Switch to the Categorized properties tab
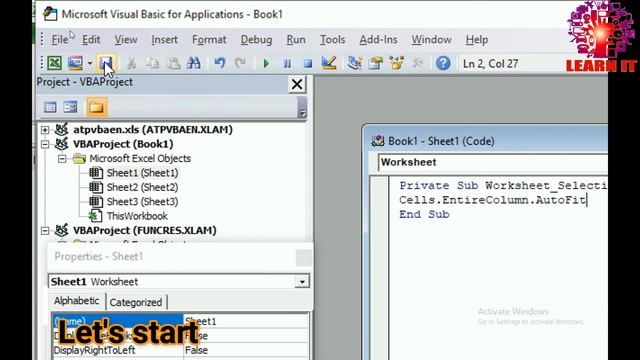The height and width of the screenshot is (360, 640). (x=136, y=302)
